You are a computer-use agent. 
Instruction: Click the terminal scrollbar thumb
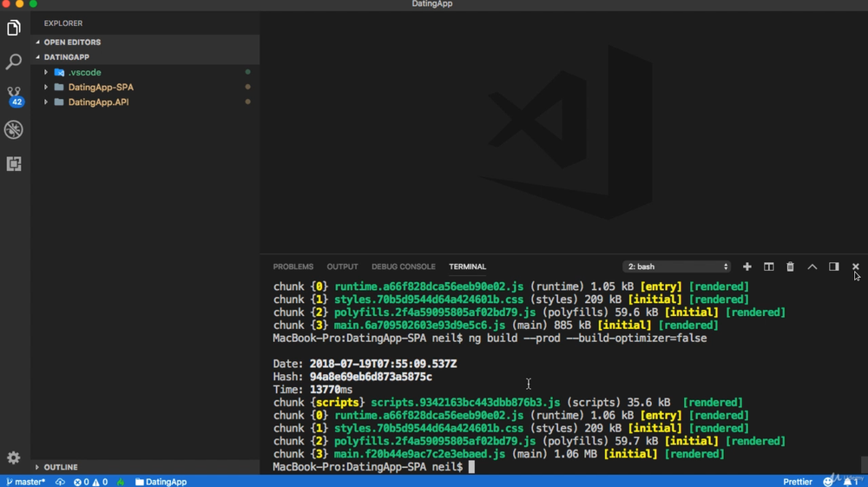click(x=865, y=464)
